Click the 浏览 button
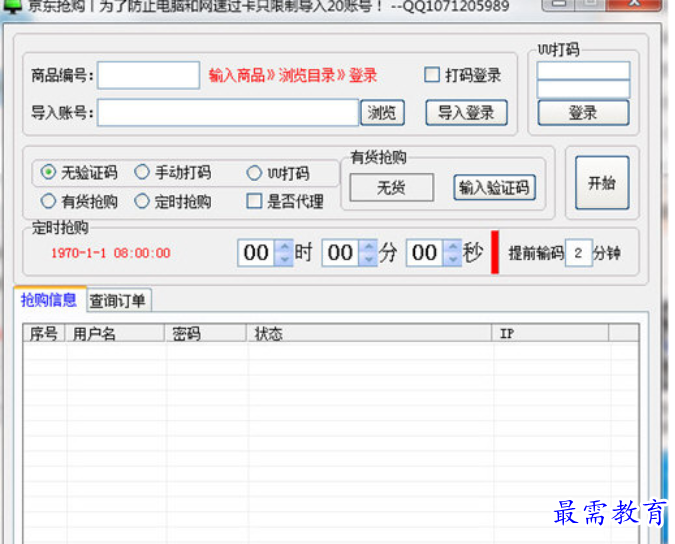 (x=382, y=113)
